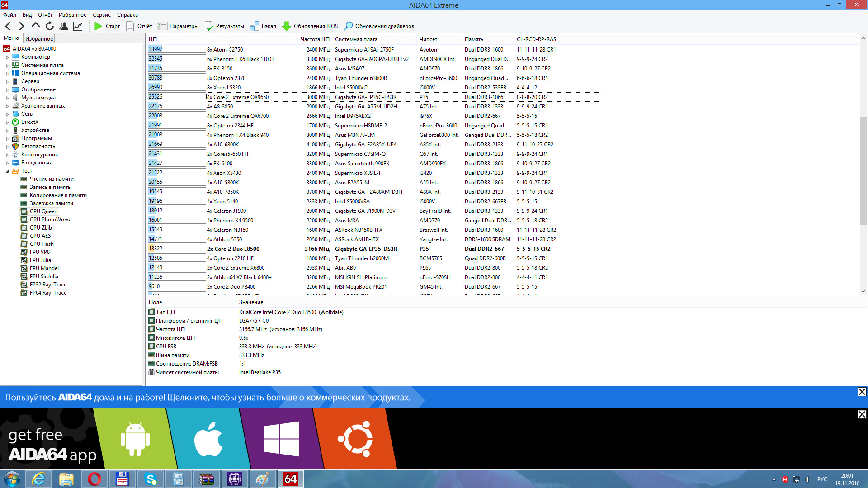The height and width of the screenshot is (488, 868).
Task: Select the Устройства tree item
Action: [35, 130]
